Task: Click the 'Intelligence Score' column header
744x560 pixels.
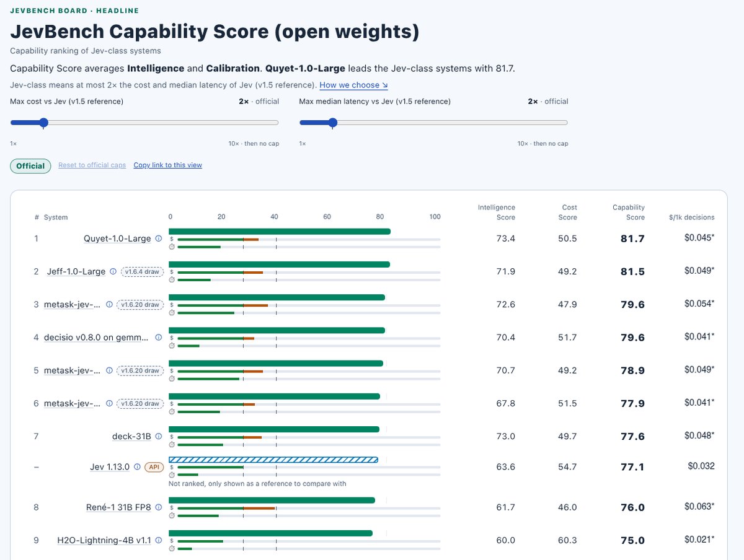Action: (497, 212)
